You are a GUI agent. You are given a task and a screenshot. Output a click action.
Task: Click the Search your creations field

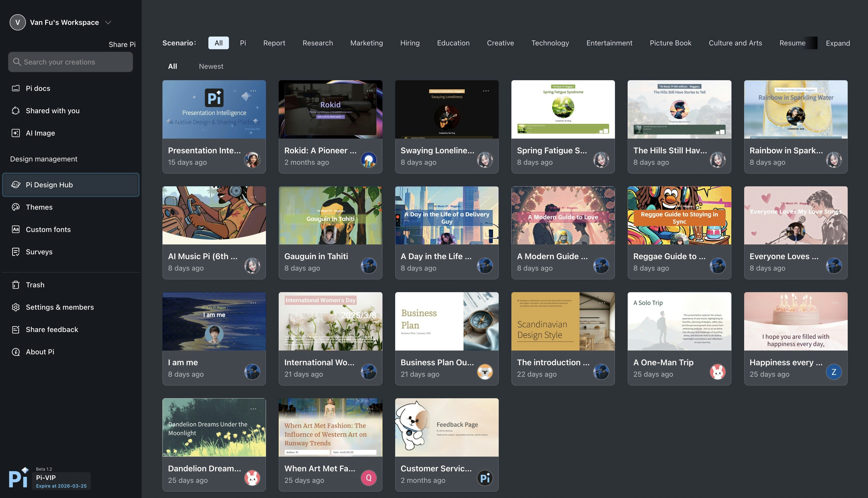coord(71,62)
